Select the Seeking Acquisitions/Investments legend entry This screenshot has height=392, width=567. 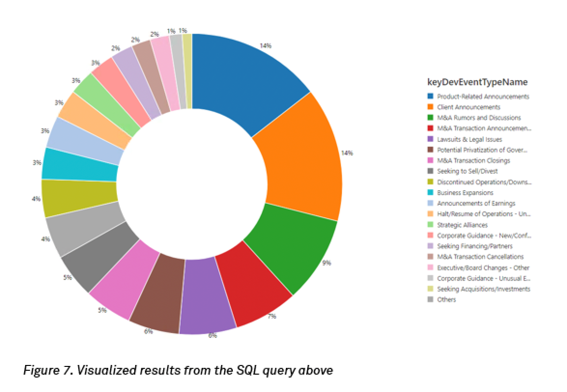(483, 289)
